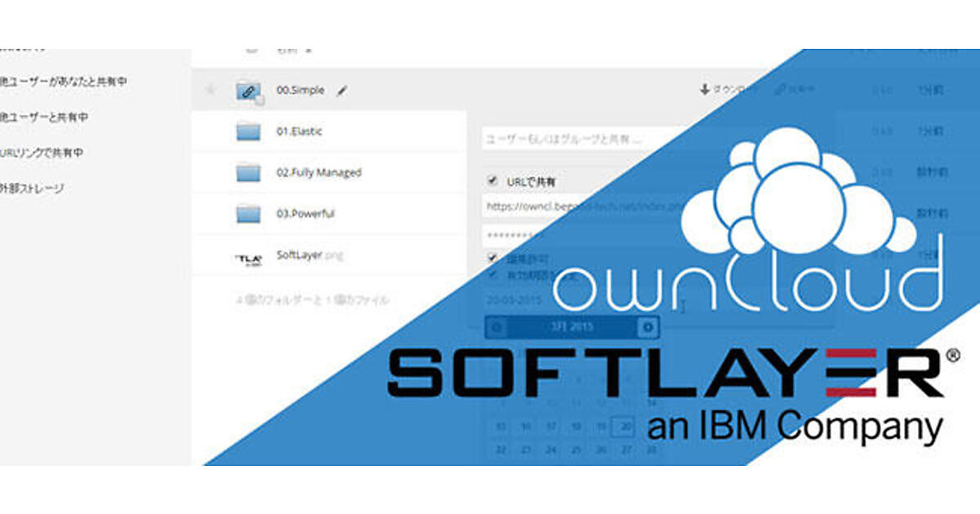Image resolution: width=980 pixels, height=514 pixels.
Task: Open the SoftLayer.png thumbnail
Action: (x=248, y=259)
